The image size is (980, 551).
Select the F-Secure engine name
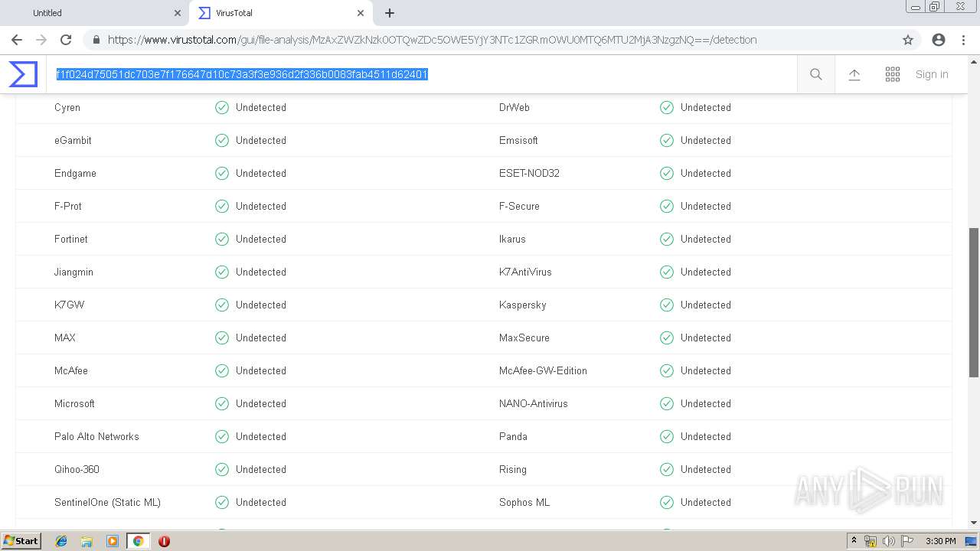(519, 206)
